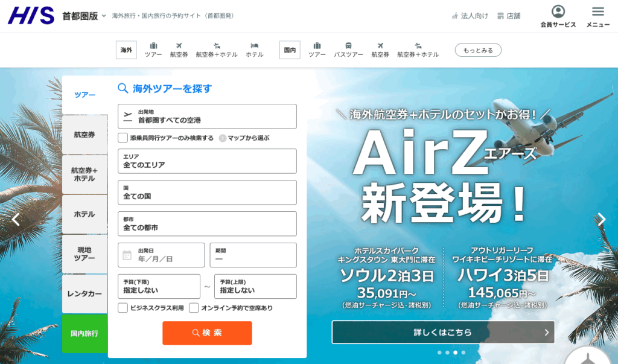
Task: Check the ビジネスクラス利用 option
Action: click(123, 308)
